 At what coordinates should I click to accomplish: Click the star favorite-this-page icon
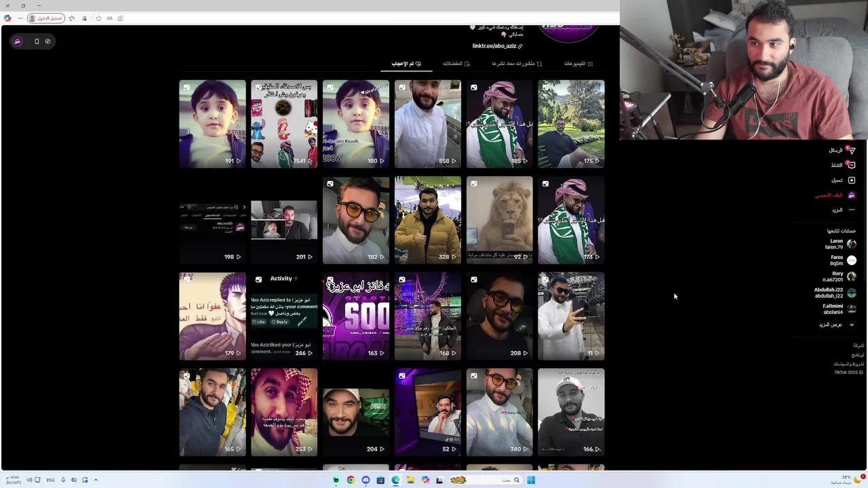point(98,18)
